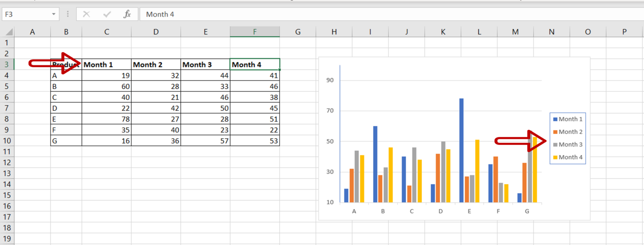Click inside the formula bar showing Month 4
The width and height of the screenshot is (644, 245).
189,14
